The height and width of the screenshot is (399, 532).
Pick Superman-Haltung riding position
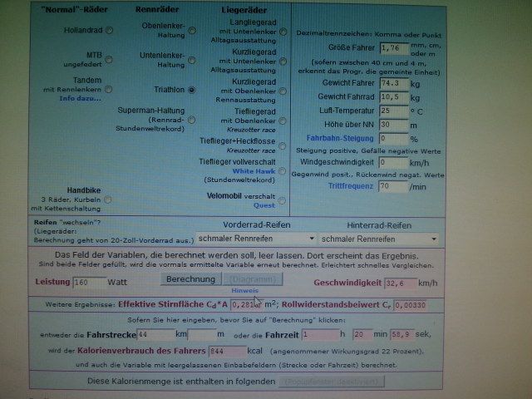click(192, 119)
